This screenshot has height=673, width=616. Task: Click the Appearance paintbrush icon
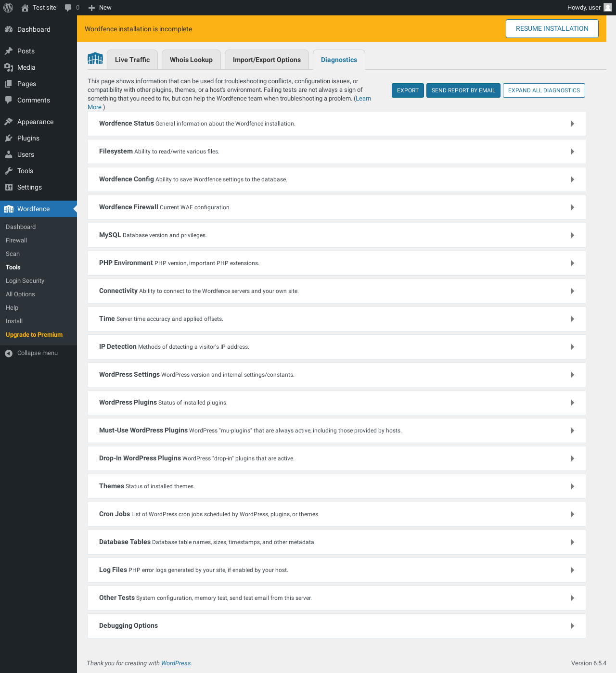[x=9, y=122]
